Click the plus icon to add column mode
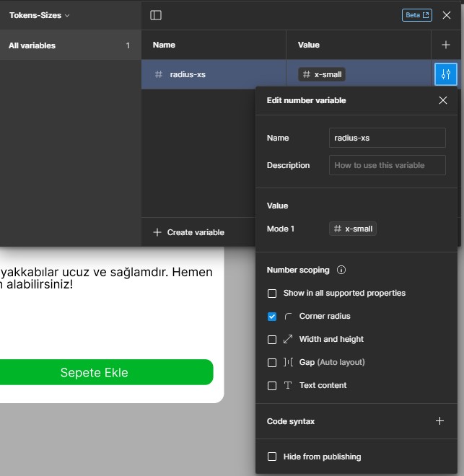Image resolution: width=464 pixels, height=476 pixels. coord(445,45)
